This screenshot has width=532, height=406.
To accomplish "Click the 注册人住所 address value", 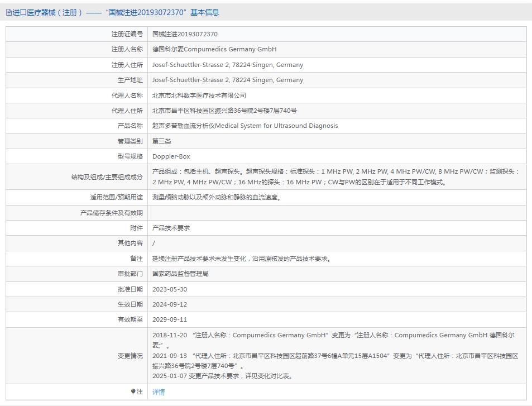I will (228, 65).
